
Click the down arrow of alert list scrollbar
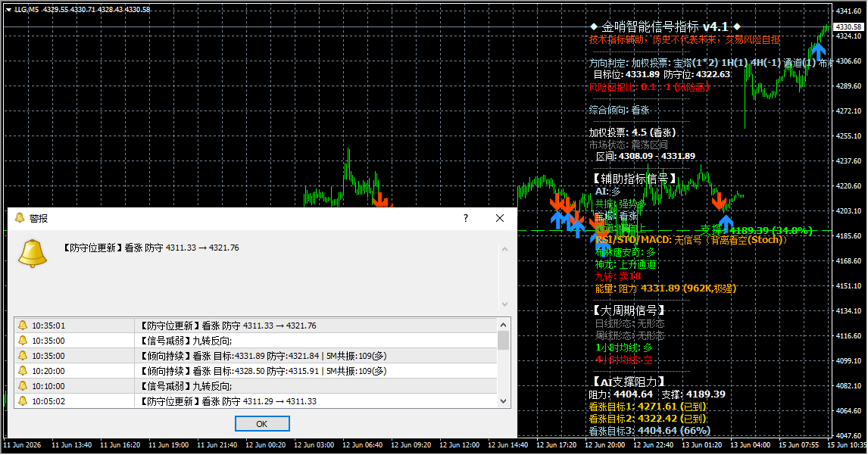pos(503,401)
